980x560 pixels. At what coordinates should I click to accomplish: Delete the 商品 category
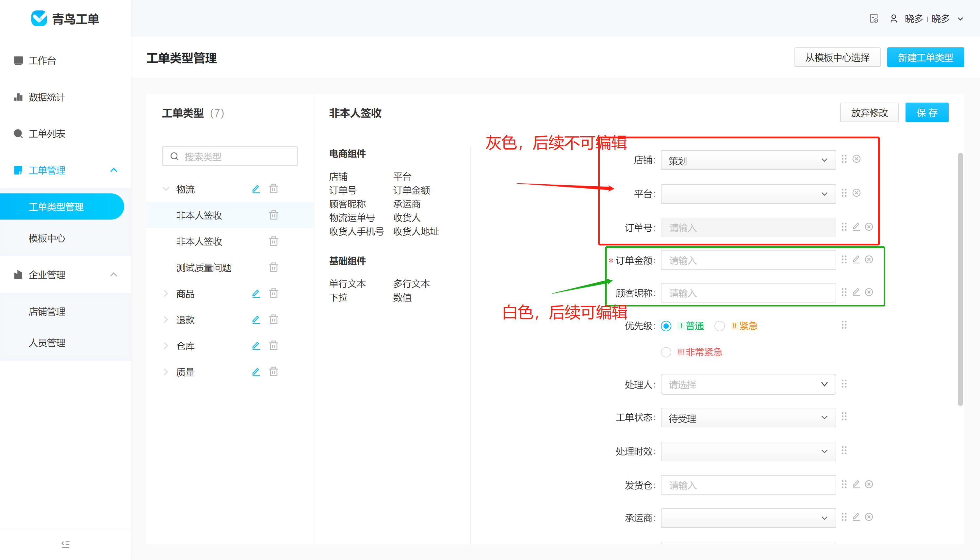(x=274, y=293)
